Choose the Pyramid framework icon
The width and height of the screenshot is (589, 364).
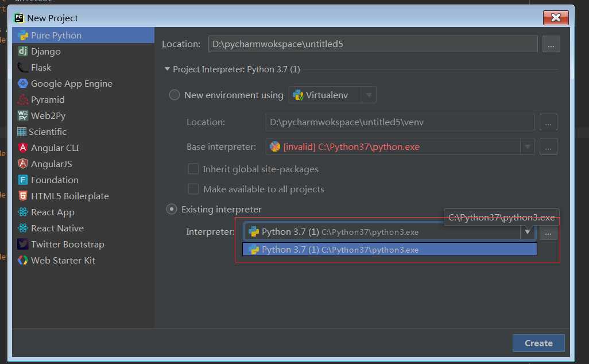pyautogui.click(x=22, y=99)
